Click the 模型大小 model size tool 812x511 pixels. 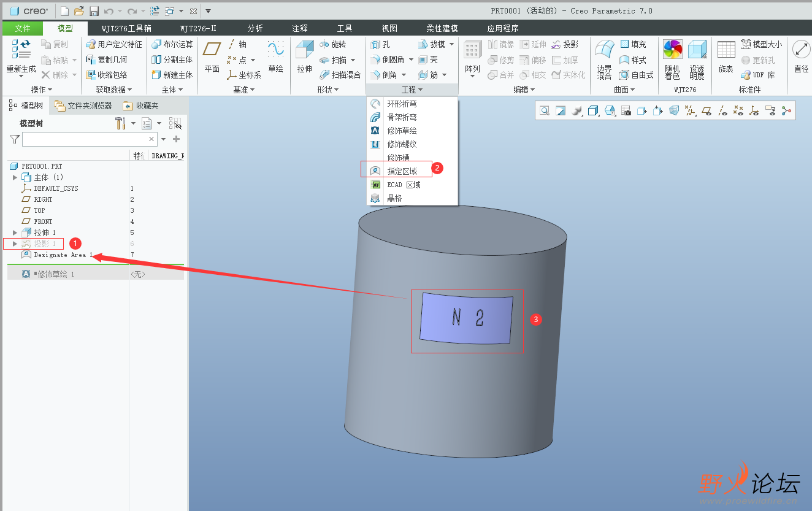pos(761,44)
